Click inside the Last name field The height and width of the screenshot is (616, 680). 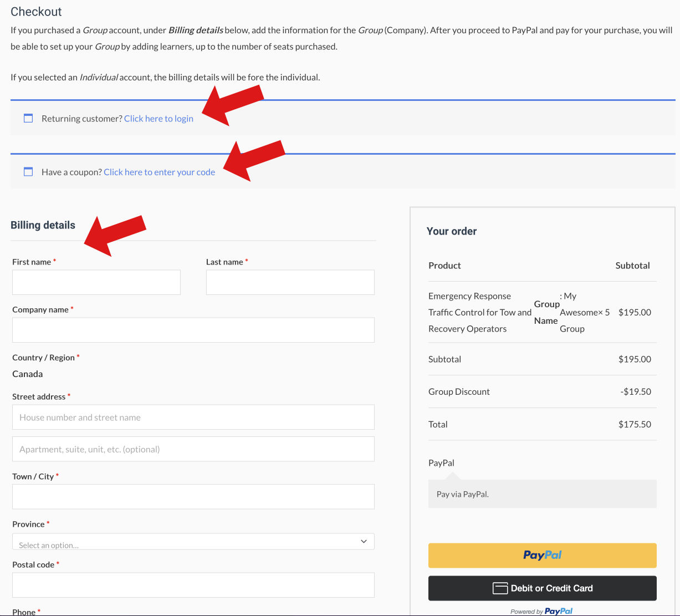290,282
